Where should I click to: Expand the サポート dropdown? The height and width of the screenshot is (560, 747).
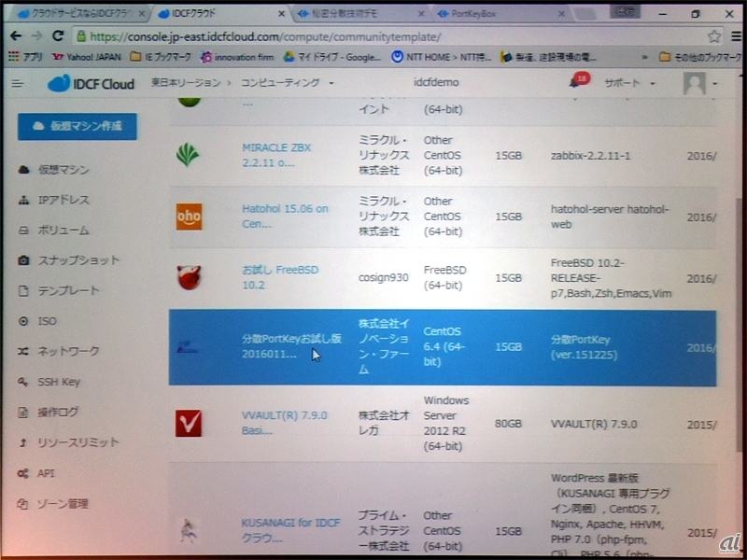[629, 83]
